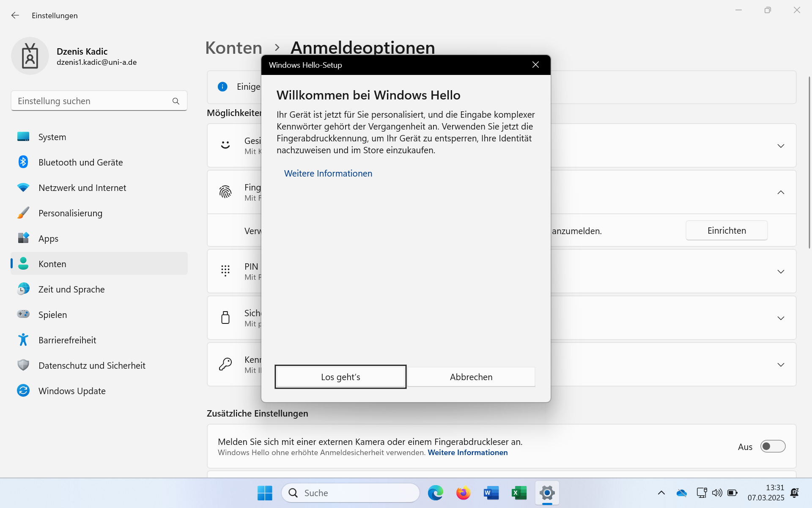Open Weitere Informationen link under Zusätzliche Einstellungen
812x508 pixels.
[468, 453]
